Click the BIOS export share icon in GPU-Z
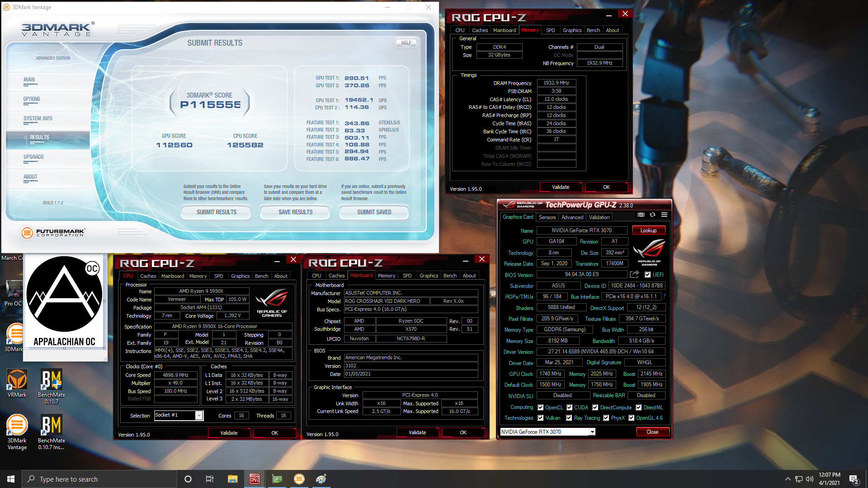Screen dimensions: 868x488 pos(635,274)
